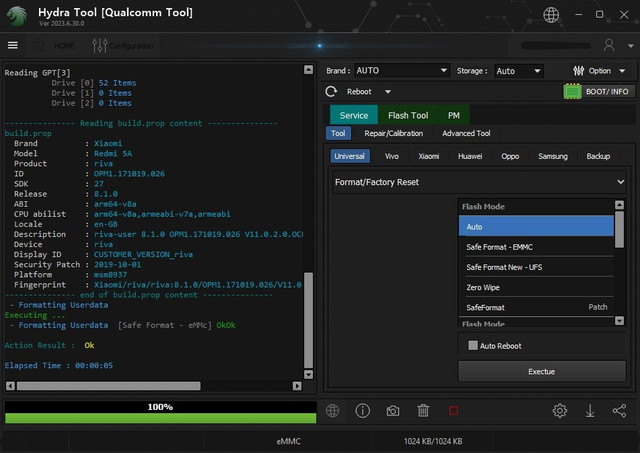Select the Xiaomi brand tab
This screenshot has height=453, width=640.
[429, 156]
